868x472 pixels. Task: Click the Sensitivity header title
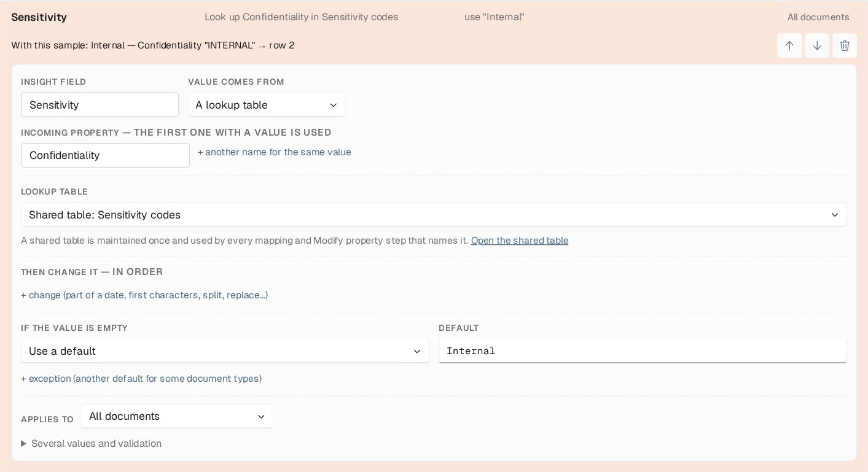[39, 17]
